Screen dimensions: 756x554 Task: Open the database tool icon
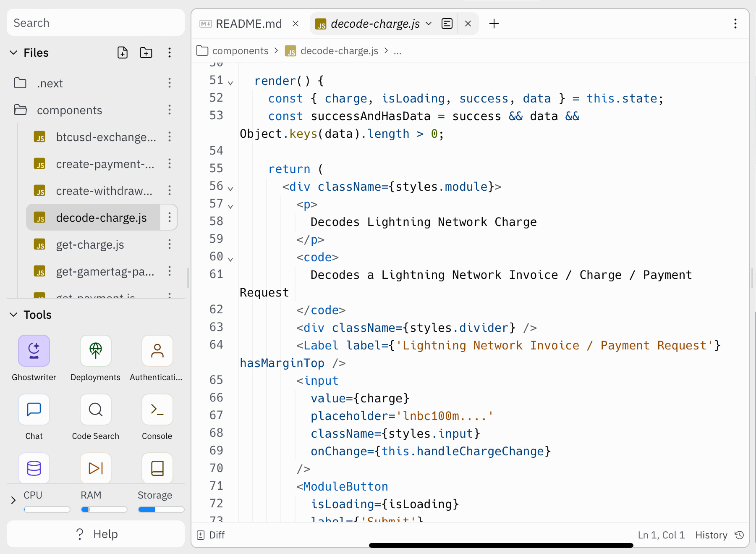coord(34,468)
